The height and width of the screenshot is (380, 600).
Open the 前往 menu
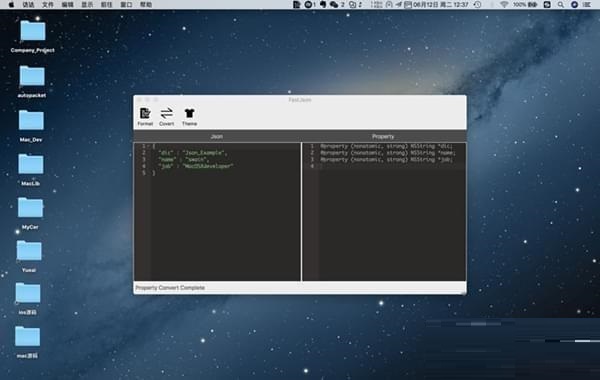tap(106, 5)
